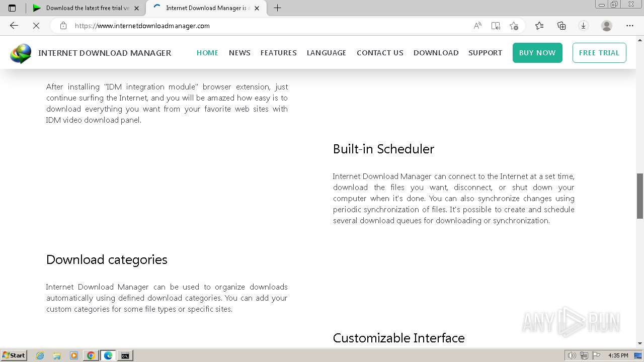This screenshot has width=644, height=362.
Task: Click the Show desktop button
Action: click(638, 355)
